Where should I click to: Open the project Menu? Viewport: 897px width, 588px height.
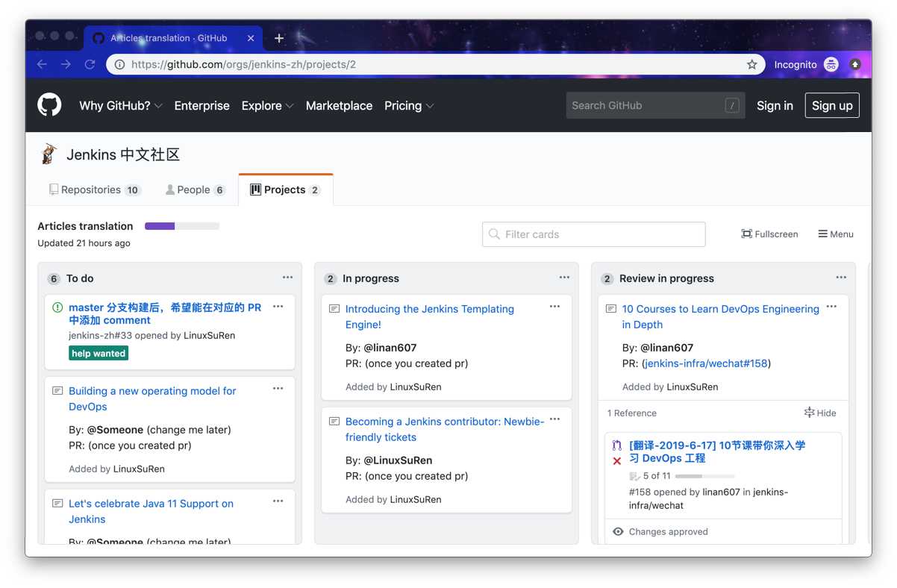click(836, 234)
